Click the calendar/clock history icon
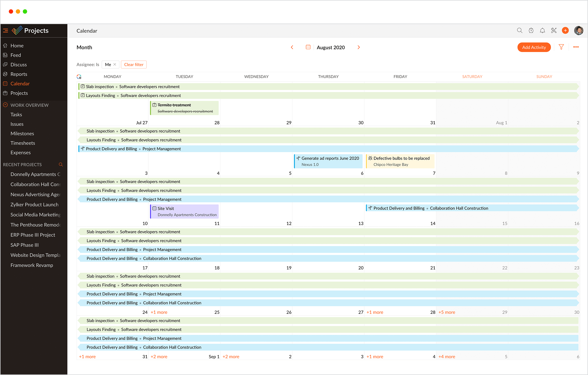Viewport: 588px width, 375px height. pos(531,30)
